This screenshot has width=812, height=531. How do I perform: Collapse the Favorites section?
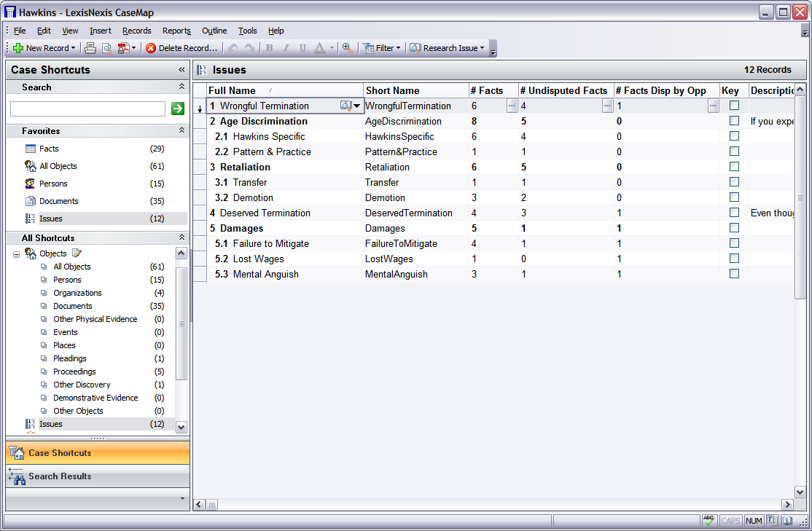tap(181, 130)
